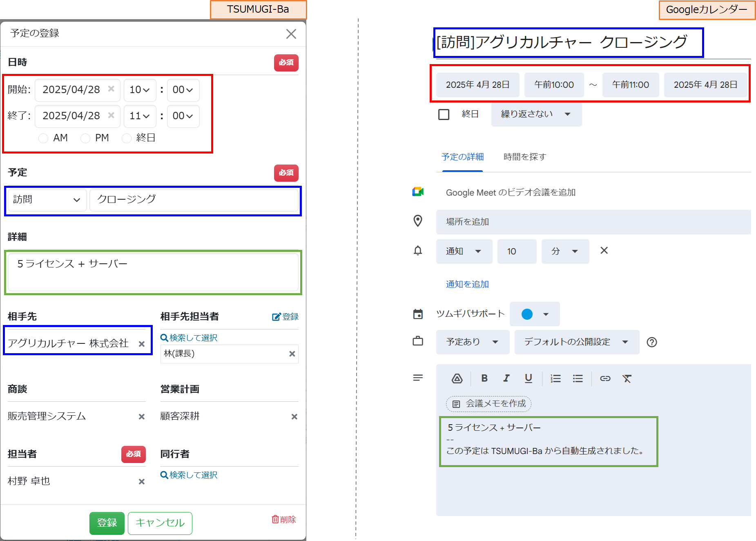Click the briefcase availability icon
756x541 pixels.
(x=418, y=341)
